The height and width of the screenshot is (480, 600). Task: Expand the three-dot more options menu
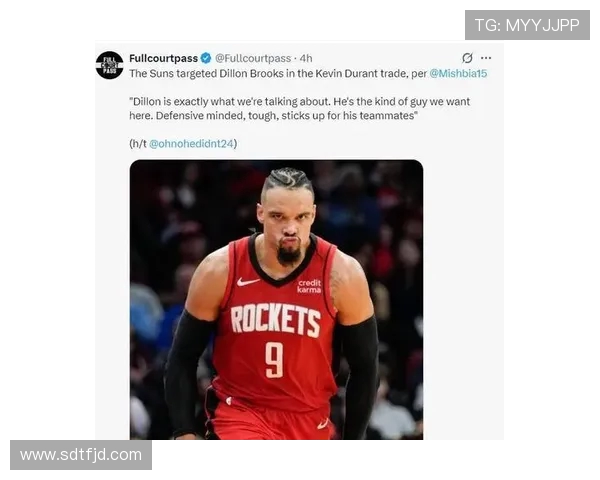click(x=486, y=58)
